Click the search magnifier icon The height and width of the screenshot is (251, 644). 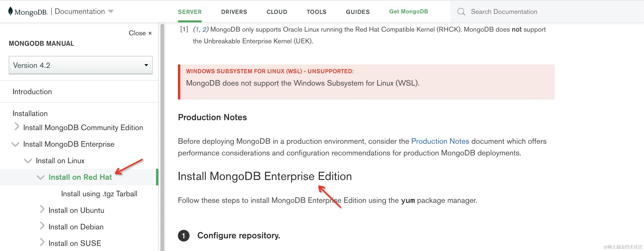click(461, 12)
